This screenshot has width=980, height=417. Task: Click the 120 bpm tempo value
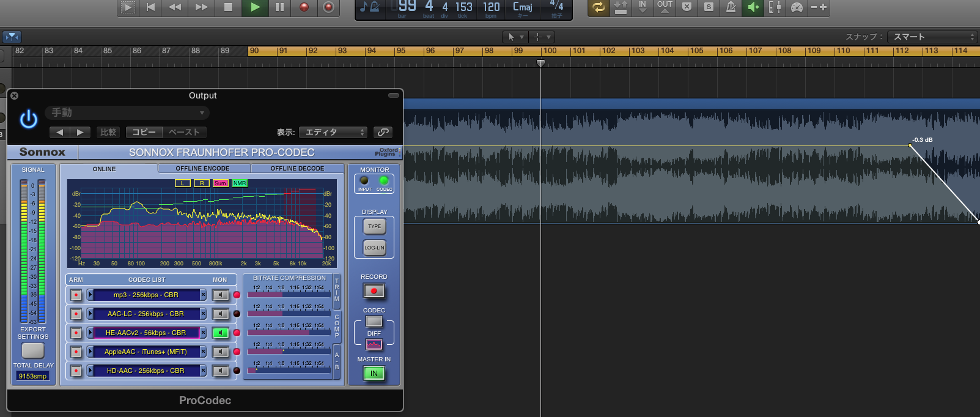tap(491, 7)
